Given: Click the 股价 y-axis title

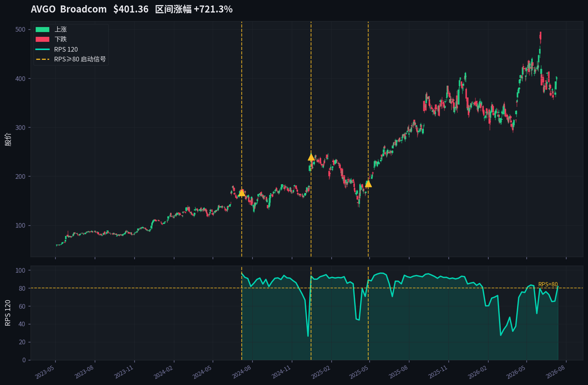Looking at the screenshot, I should (x=8, y=139).
